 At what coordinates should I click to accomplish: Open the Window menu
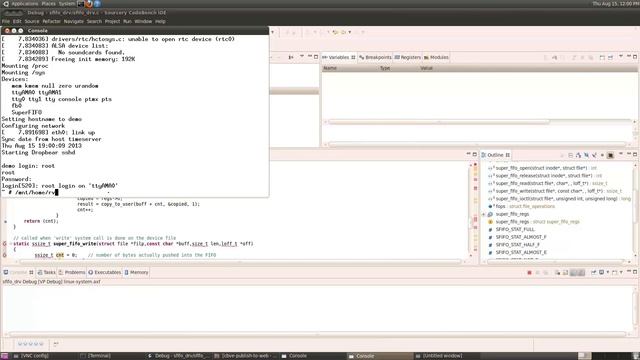pos(143,21)
